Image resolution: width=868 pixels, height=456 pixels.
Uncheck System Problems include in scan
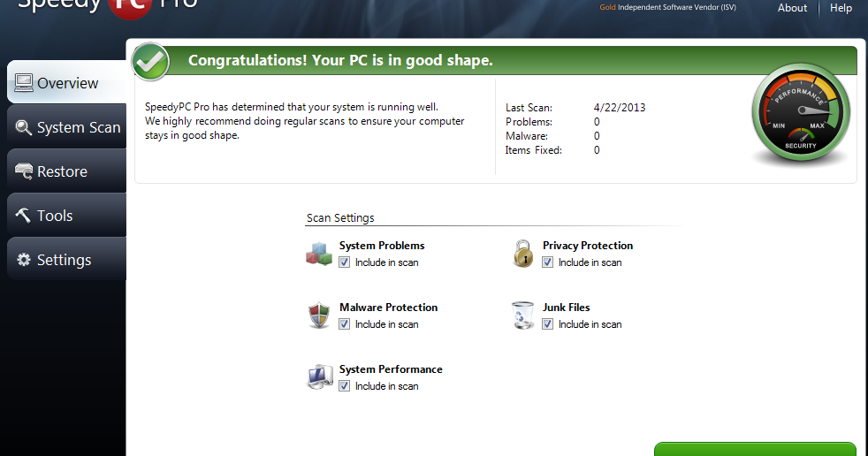[345, 262]
